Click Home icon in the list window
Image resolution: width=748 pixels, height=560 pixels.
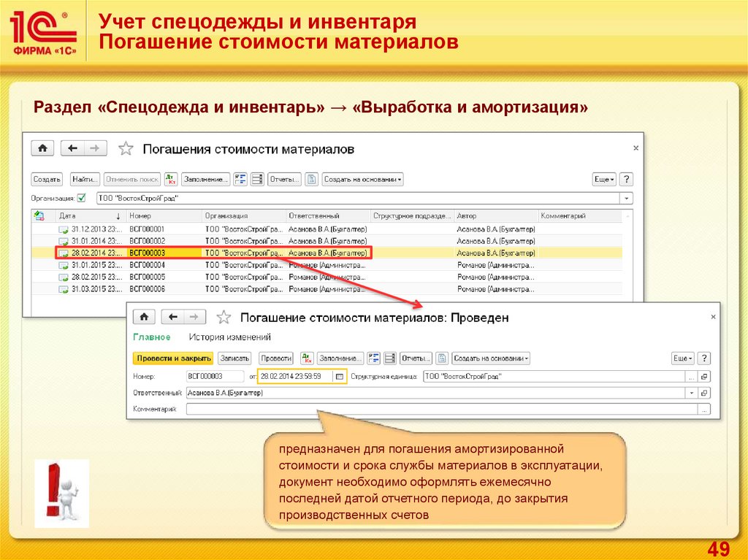(42, 148)
